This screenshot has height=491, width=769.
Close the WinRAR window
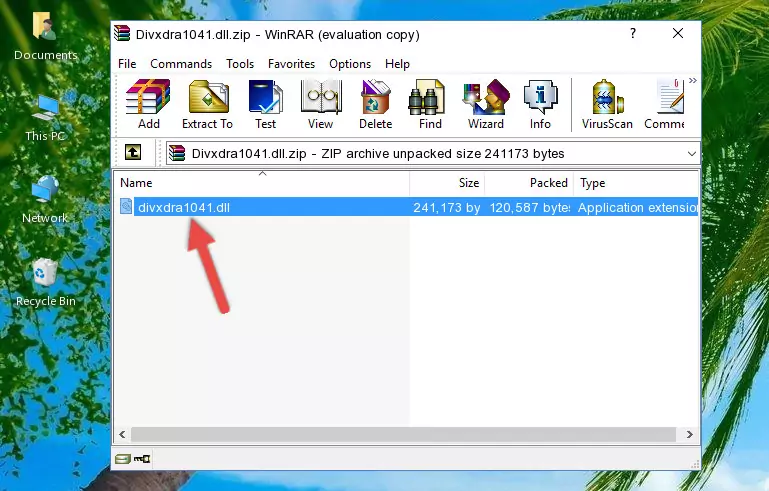click(678, 33)
